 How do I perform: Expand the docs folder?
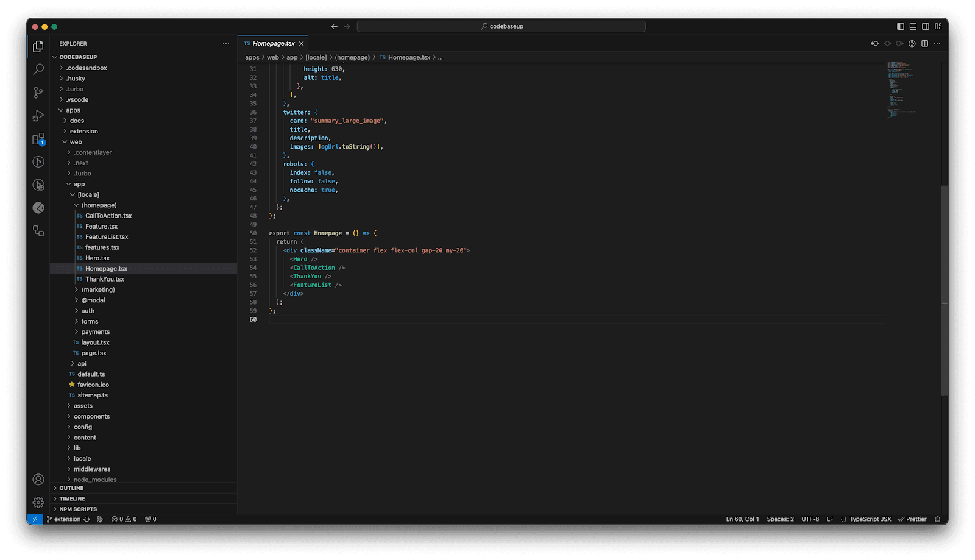point(143,121)
